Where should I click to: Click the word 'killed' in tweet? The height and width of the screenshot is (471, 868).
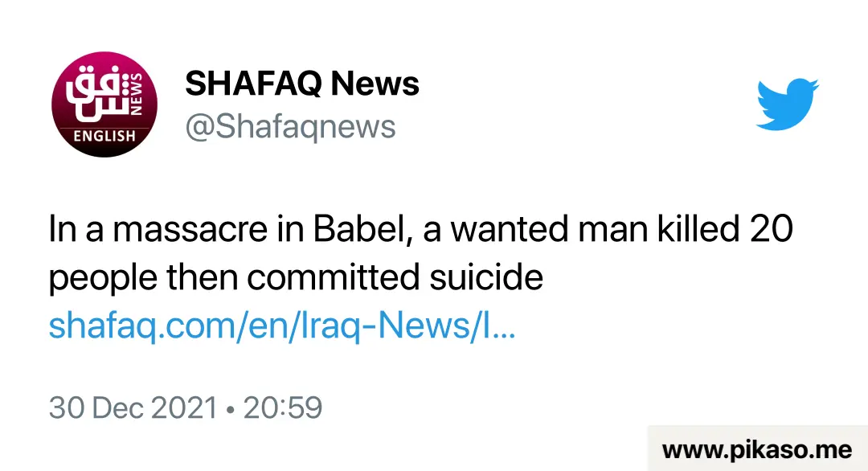click(x=698, y=228)
